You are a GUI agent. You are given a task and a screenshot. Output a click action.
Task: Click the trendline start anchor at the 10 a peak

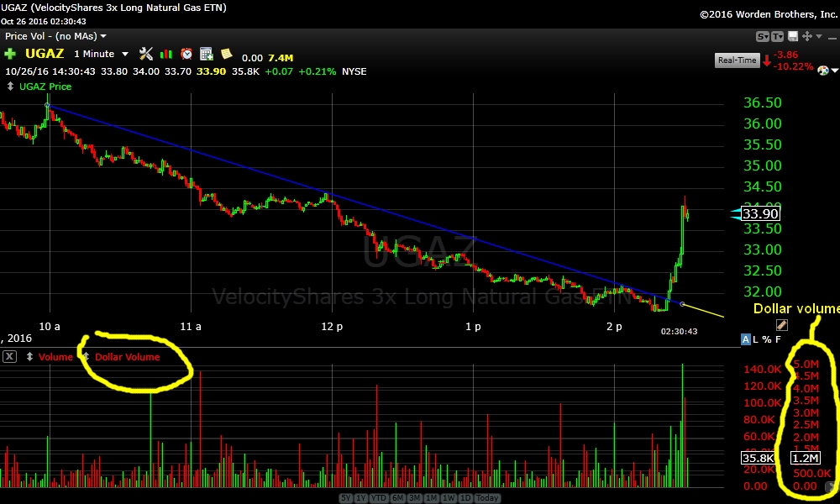[x=48, y=106]
